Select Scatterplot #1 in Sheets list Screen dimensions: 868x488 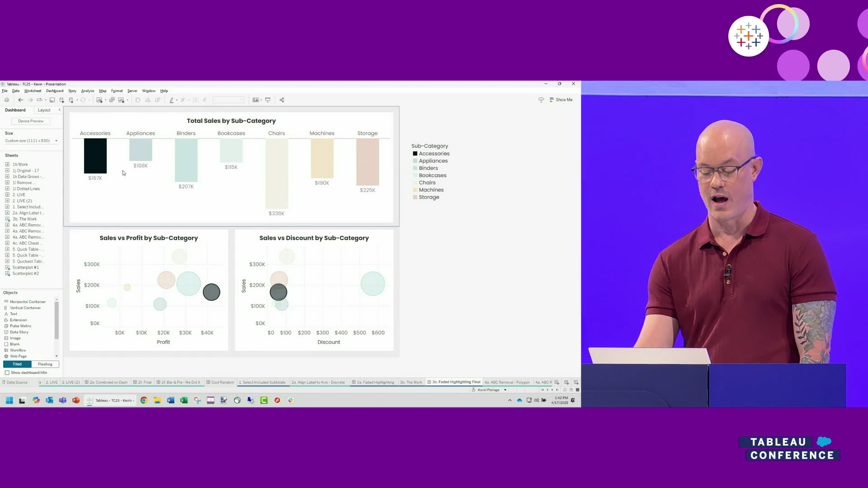[x=26, y=267]
